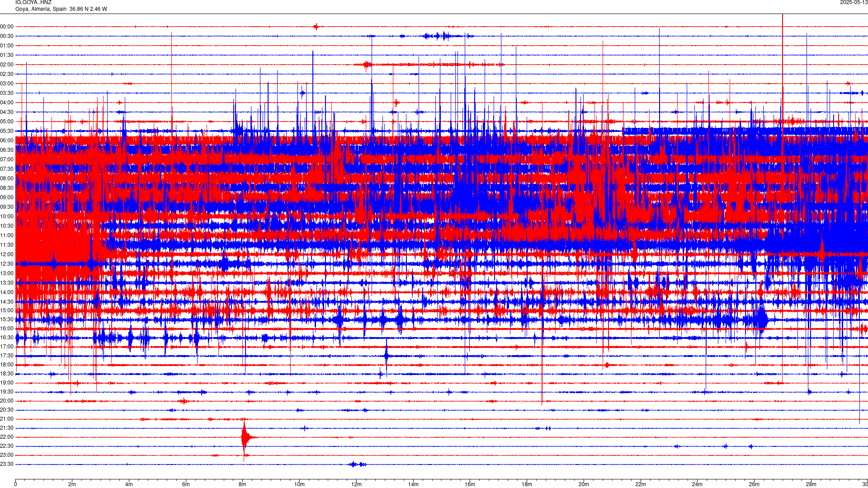Select the 06:00 time row label

7,141
